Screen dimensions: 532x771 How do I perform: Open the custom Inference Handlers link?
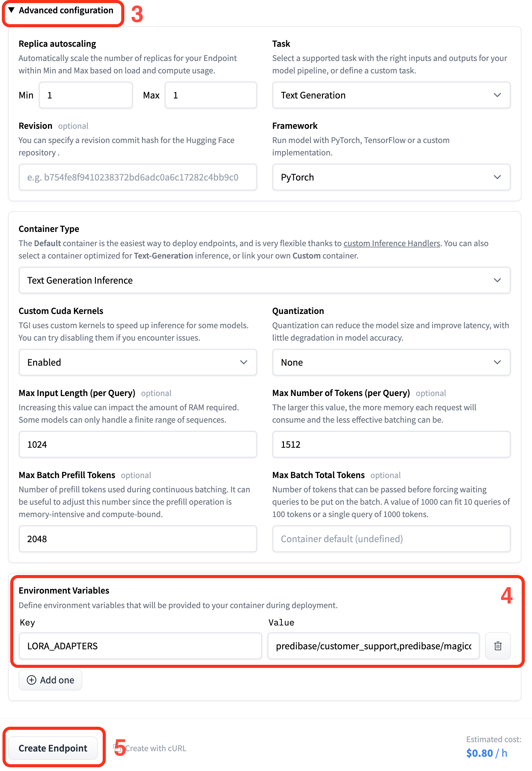[x=391, y=243]
